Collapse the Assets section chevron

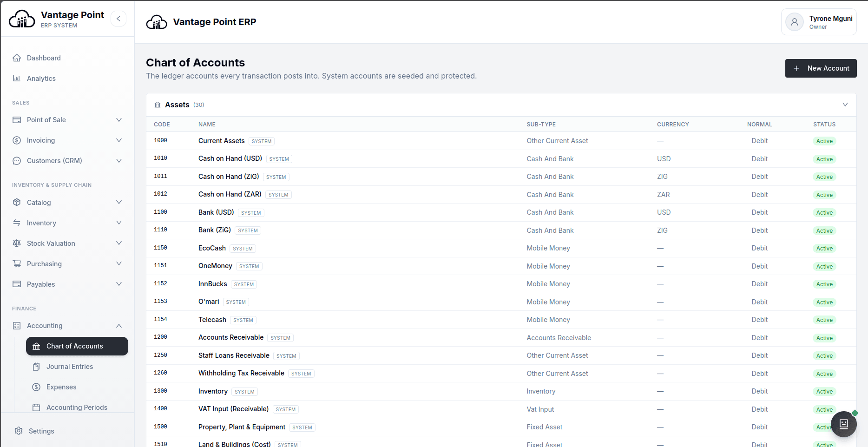(x=845, y=105)
